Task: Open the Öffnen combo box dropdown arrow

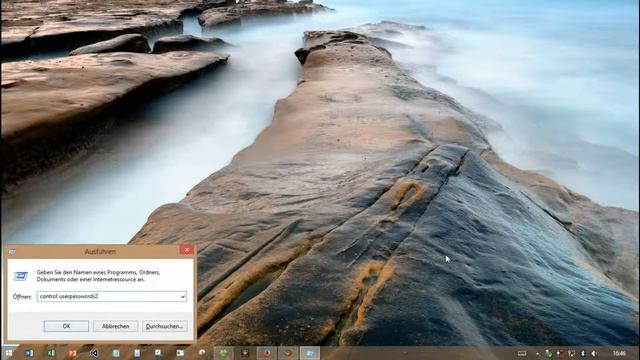Action: (x=183, y=296)
